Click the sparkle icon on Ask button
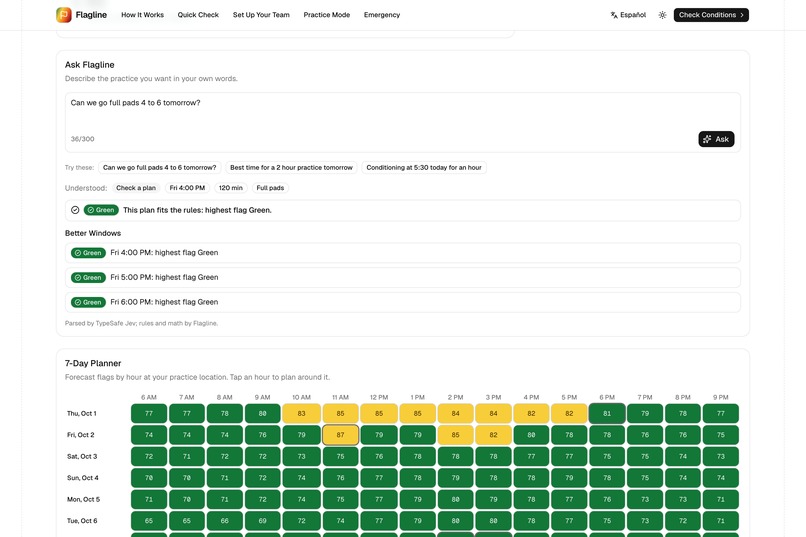The height and width of the screenshot is (537, 806). (707, 139)
